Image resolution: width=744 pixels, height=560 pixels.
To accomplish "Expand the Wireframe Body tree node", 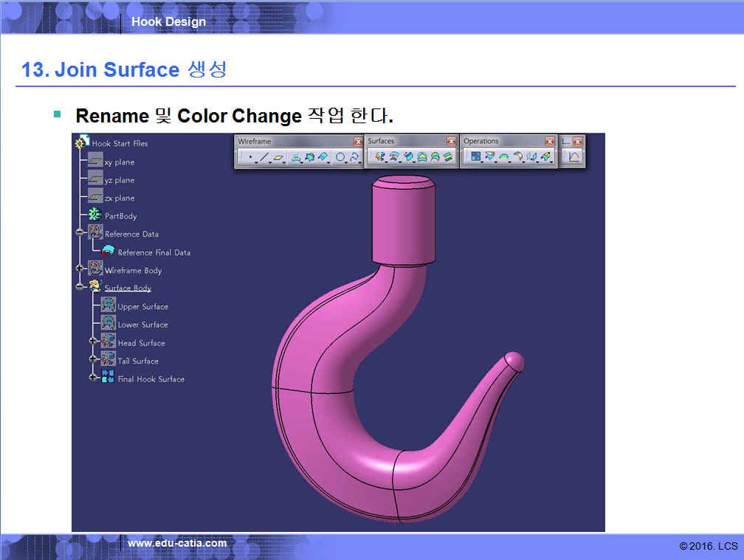I will 80,270.
